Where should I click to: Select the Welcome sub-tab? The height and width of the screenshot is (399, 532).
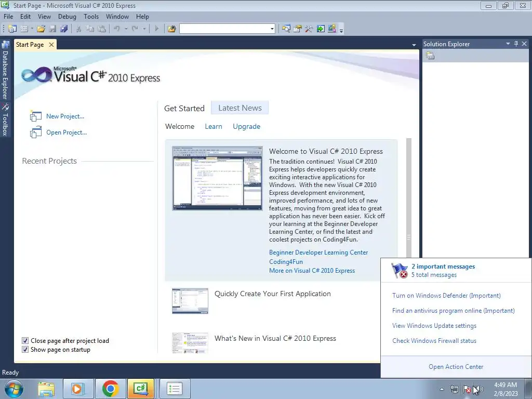click(x=180, y=127)
